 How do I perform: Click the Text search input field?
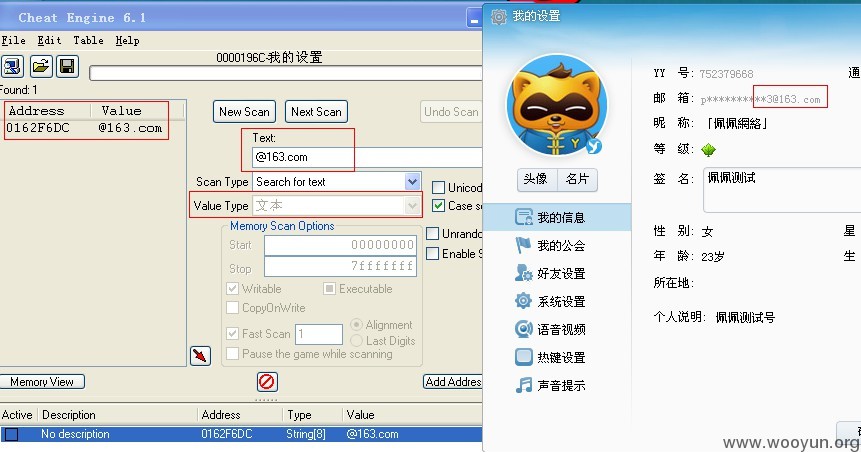click(367, 157)
